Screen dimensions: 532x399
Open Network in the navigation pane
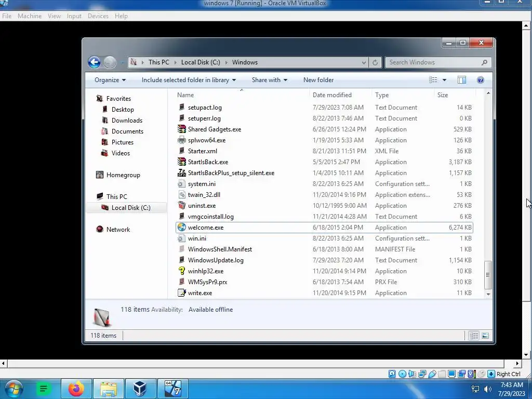click(x=118, y=229)
